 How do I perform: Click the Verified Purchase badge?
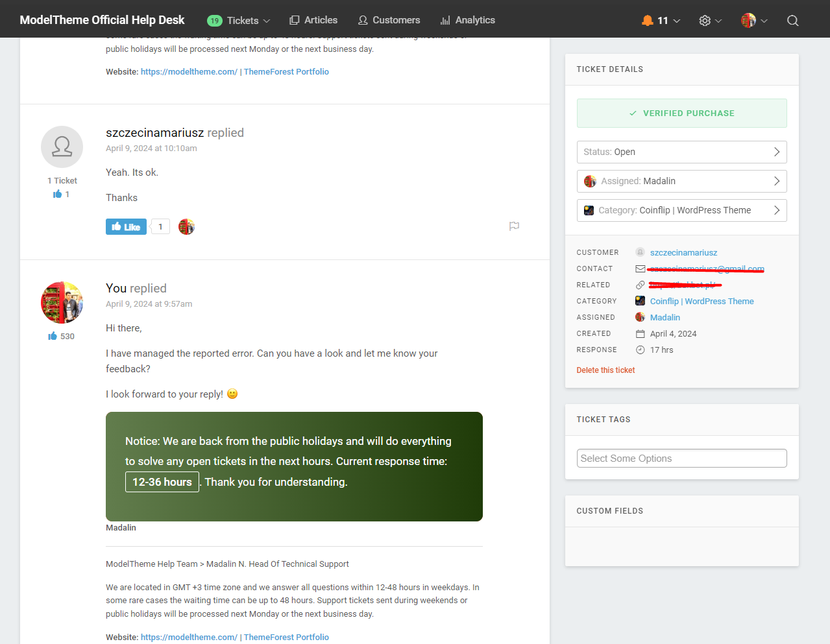point(681,113)
